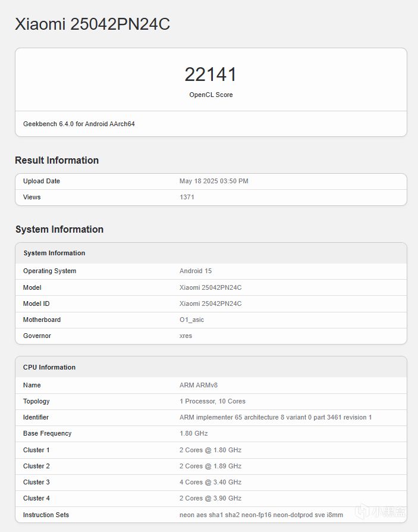The image size is (418, 532).
Task: Click the OpenCL Score label
Action: click(x=211, y=95)
